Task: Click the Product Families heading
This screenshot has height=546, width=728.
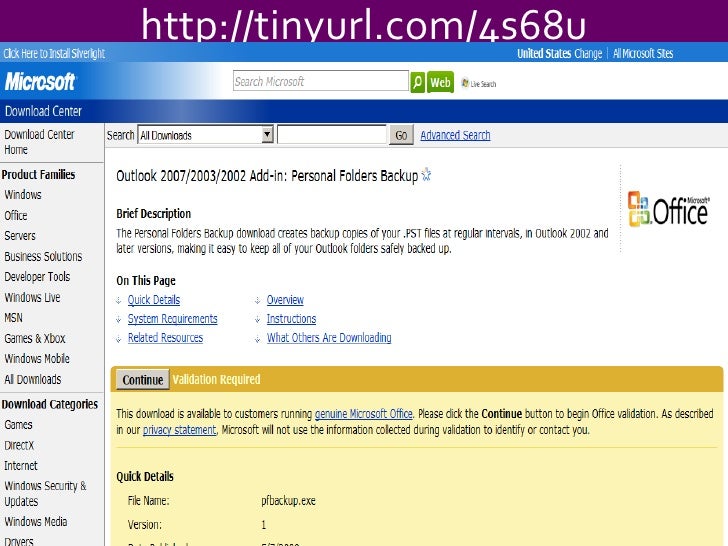Action: click(x=38, y=175)
